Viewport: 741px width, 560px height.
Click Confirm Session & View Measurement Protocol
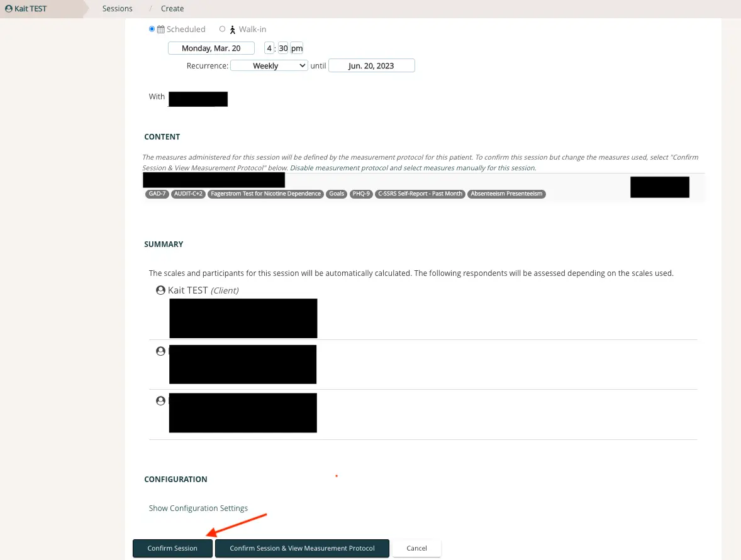click(x=302, y=548)
